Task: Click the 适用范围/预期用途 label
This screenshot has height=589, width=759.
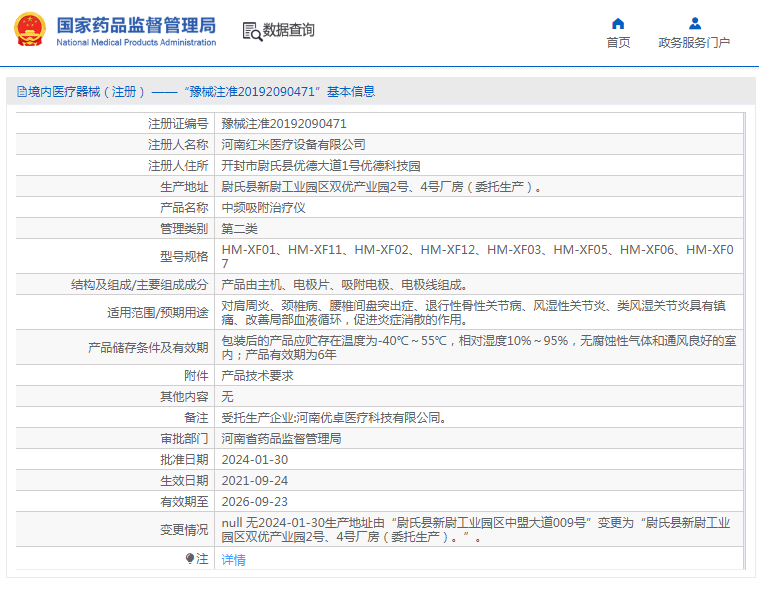Action: (x=157, y=313)
